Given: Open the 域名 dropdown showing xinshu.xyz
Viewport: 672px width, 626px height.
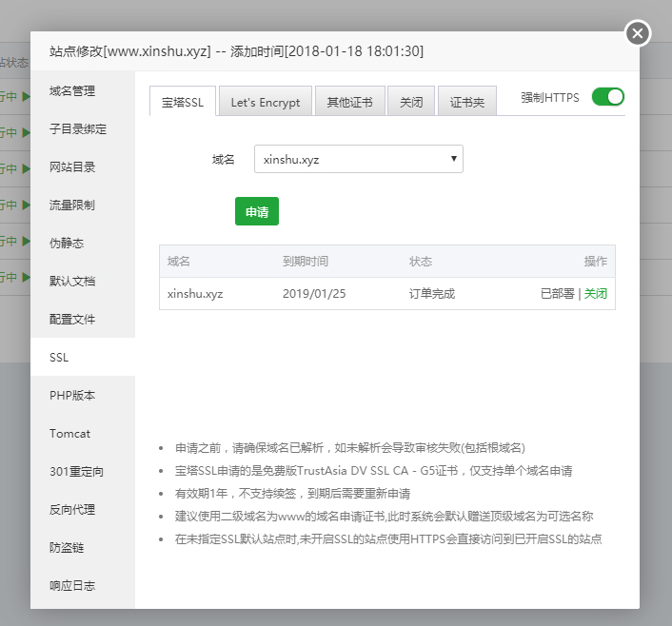Looking at the screenshot, I should pos(358,159).
